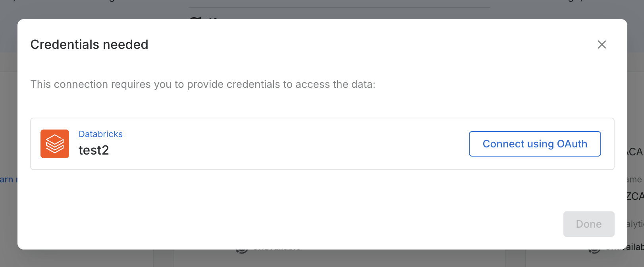Click the truncated 'alyti' text beside Done
The width and height of the screenshot is (644, 267).
pyautogui.click(x=635, y=224)
